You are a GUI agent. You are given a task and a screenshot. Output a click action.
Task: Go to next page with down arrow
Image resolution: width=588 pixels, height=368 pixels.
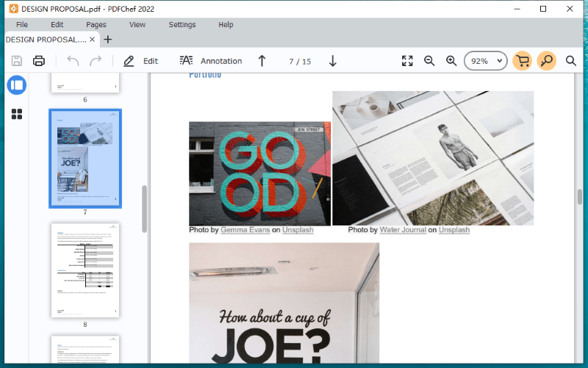[332, 61]
